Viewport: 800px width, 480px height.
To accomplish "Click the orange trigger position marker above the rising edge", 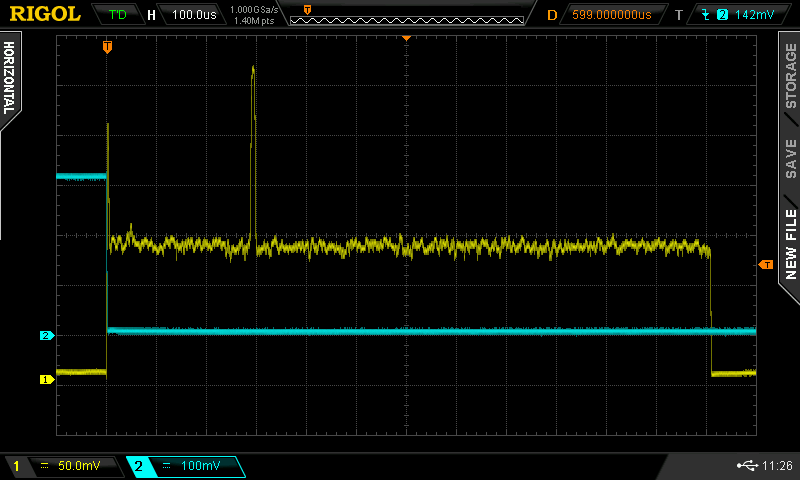I will point(107,47).
